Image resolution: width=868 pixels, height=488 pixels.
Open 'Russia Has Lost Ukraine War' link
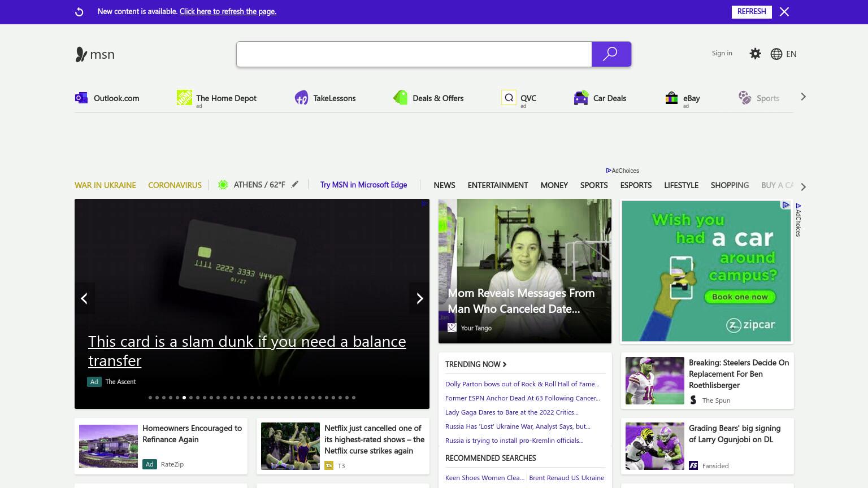(518, 426)
